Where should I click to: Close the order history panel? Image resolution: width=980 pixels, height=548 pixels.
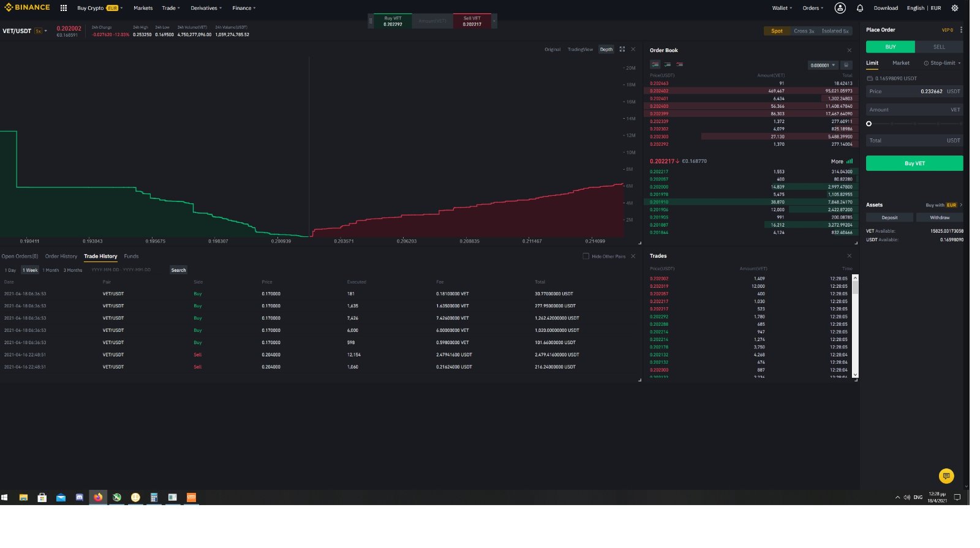tap(633, 256)
